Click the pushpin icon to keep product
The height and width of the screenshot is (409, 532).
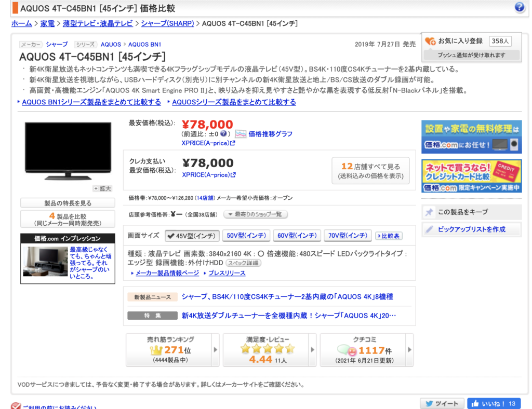click(x=429, y=212)
